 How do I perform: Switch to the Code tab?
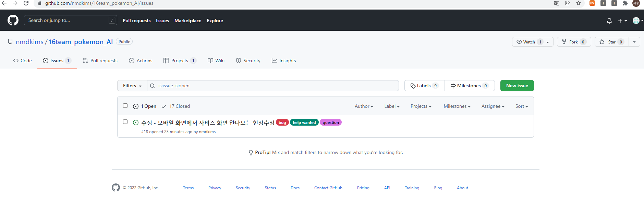coord(22,61)
